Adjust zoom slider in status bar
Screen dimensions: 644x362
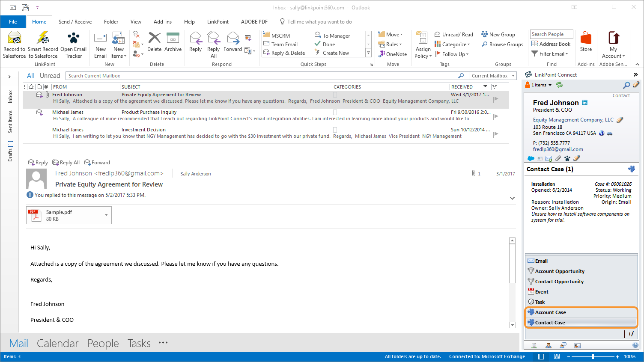click(593, 356)
